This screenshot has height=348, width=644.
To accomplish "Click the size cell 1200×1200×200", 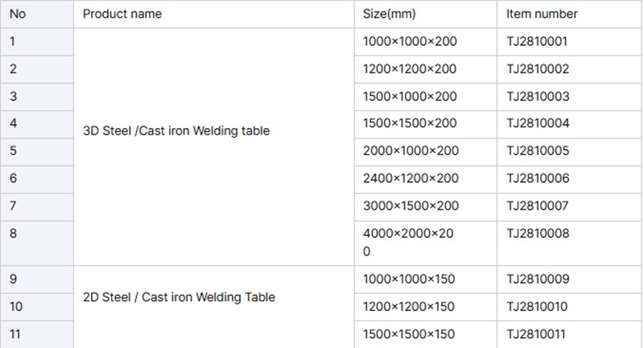I will click(x=410, y=69).
